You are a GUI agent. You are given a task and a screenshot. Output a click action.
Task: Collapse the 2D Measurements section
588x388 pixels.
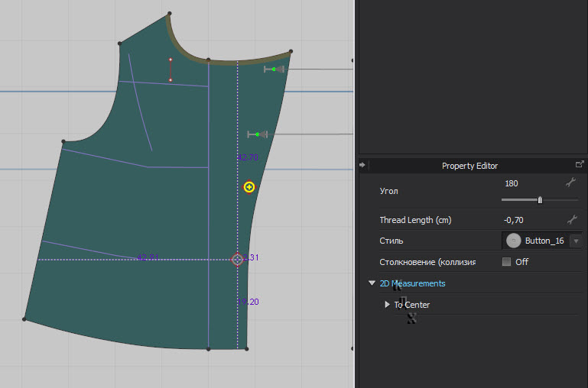[x=372, y=283]
